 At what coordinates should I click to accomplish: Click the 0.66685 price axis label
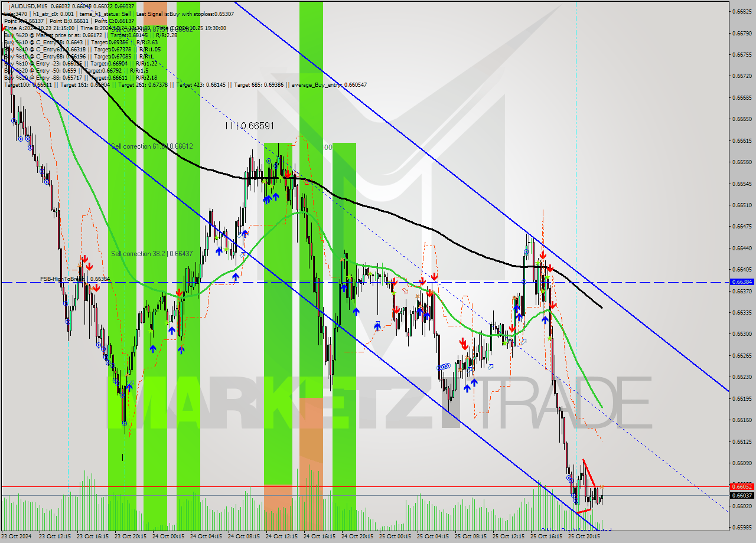[742, 97]
